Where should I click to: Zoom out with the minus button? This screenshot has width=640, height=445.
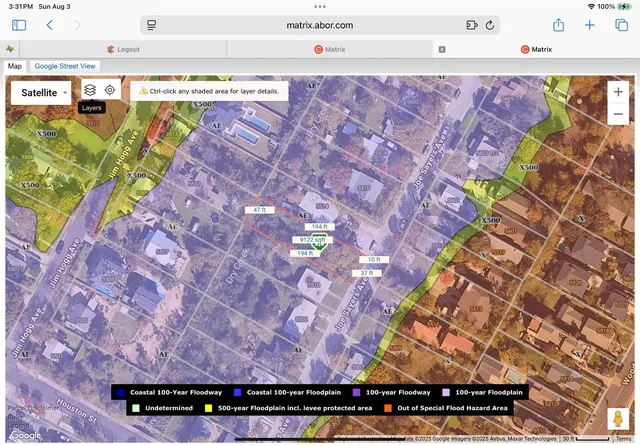(x=618, y=114)
